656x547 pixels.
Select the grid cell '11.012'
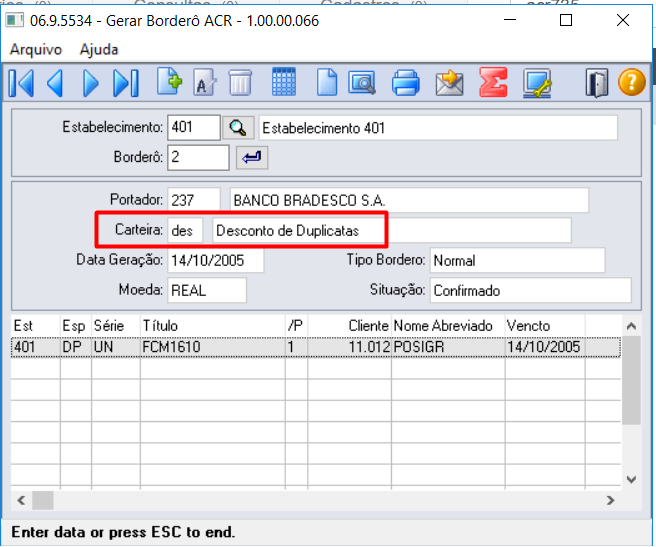coord(349,347)
